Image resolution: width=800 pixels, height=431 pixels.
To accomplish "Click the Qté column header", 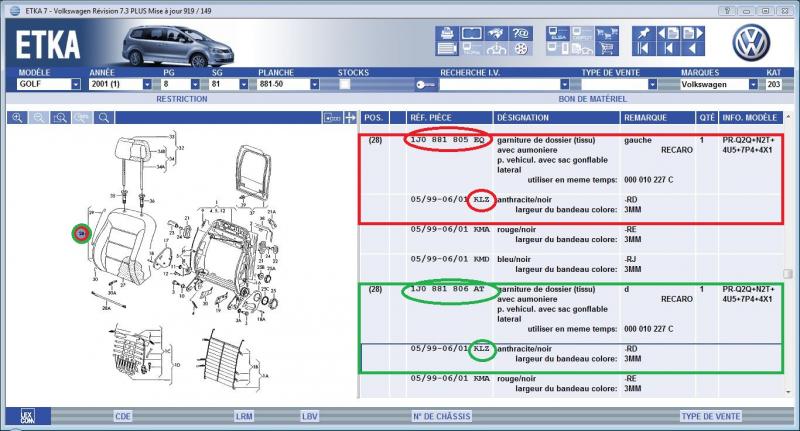I will [x=707, y=118].
